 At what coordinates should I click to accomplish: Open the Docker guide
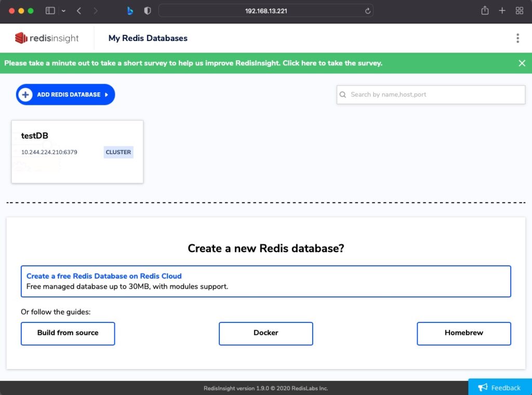pyautogui.click(x=265, y=333)
